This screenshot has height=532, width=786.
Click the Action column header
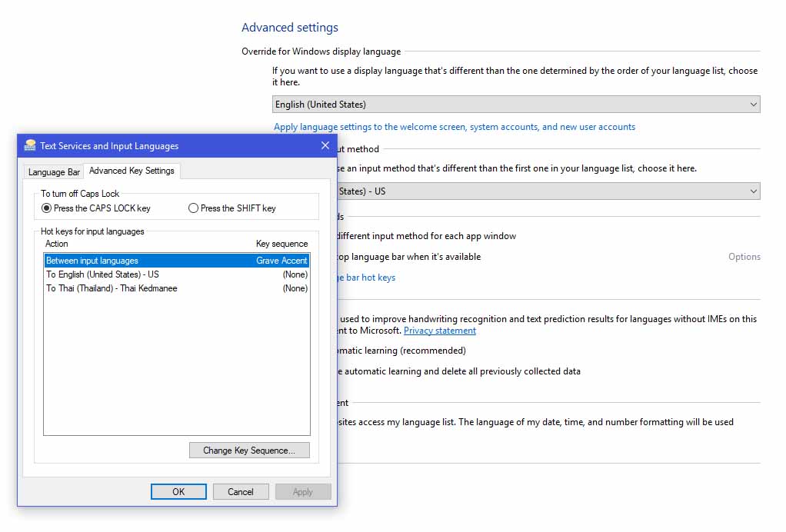pyautogui.click(x=57, y=244)
